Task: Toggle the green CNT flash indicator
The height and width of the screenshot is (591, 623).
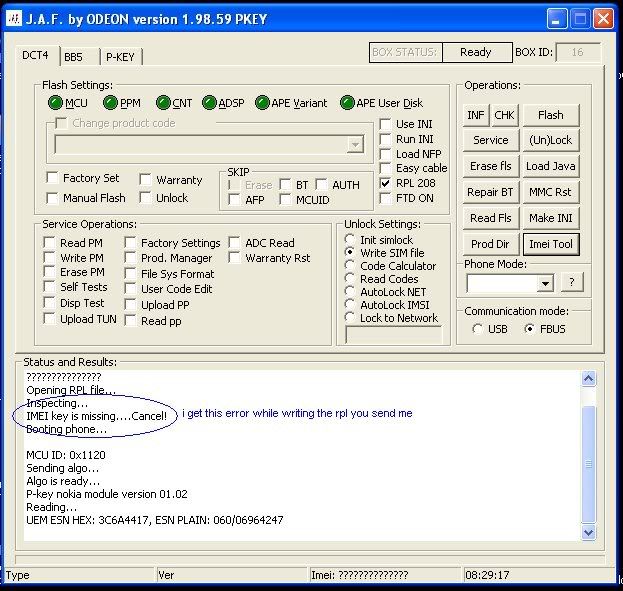Action: pos(163,103)
